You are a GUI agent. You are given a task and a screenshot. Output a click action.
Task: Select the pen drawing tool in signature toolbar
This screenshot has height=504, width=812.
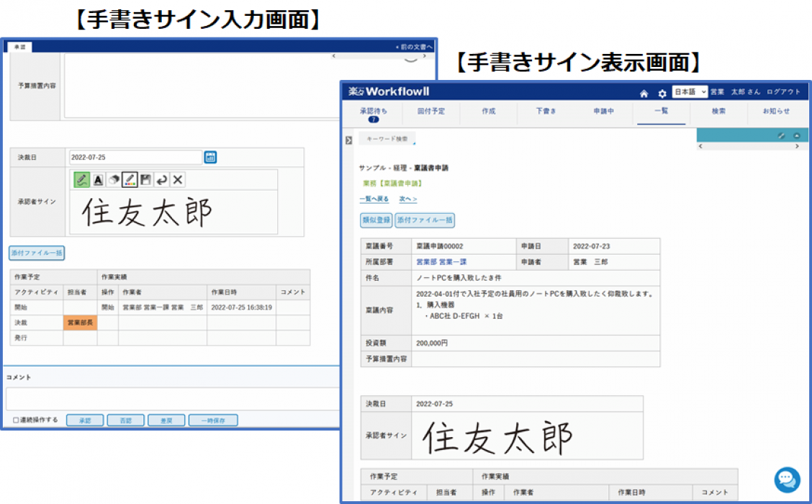(81, 180)
